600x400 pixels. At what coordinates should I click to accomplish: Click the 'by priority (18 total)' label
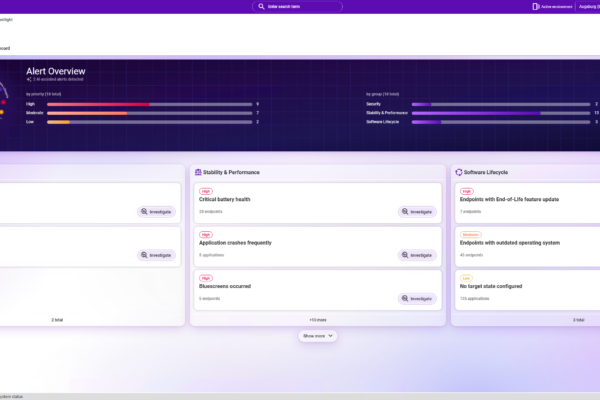point(44,94)
